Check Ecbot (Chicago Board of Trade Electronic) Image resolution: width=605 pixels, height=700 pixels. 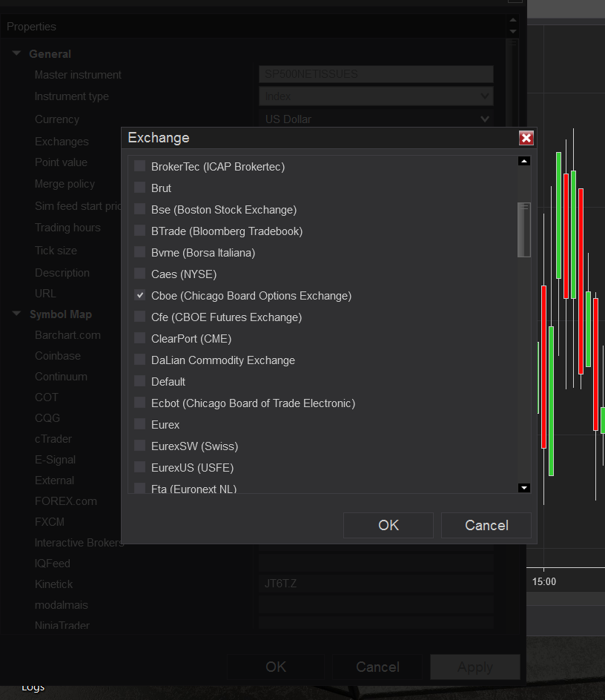[139, 402]
